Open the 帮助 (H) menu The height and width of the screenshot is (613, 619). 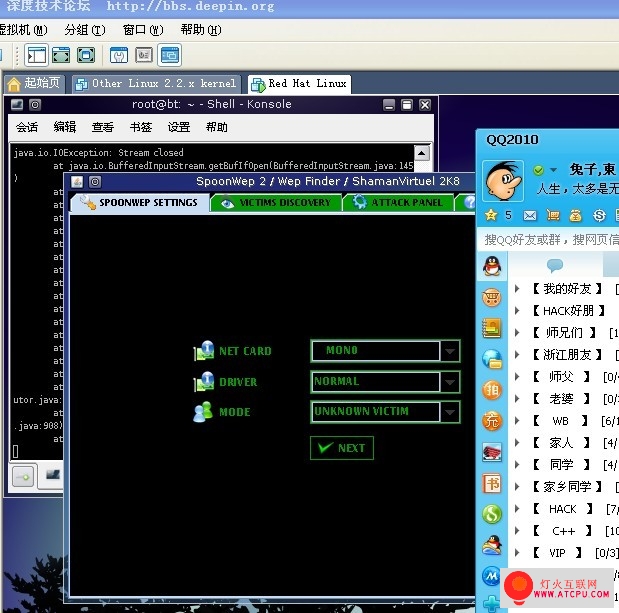201,30
